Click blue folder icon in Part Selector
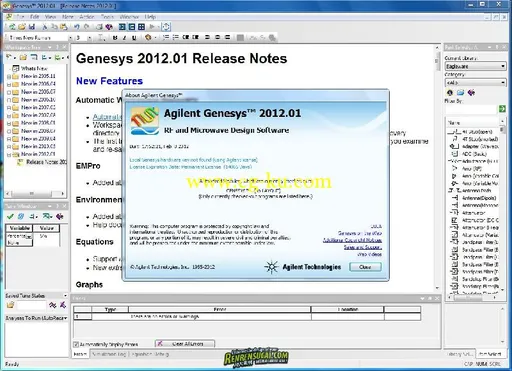This screenshot has height=371, width=512. [x=460, y=92]
